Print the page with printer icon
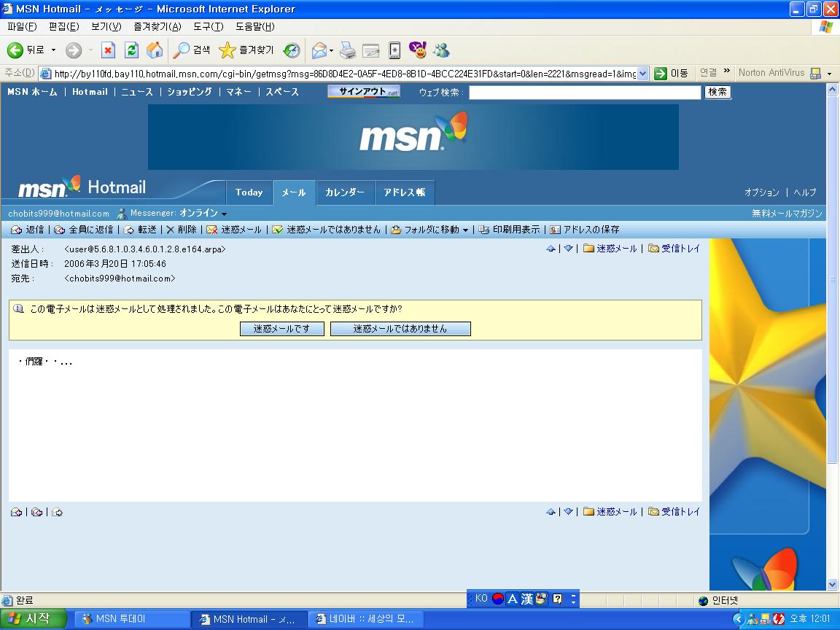 348,50
